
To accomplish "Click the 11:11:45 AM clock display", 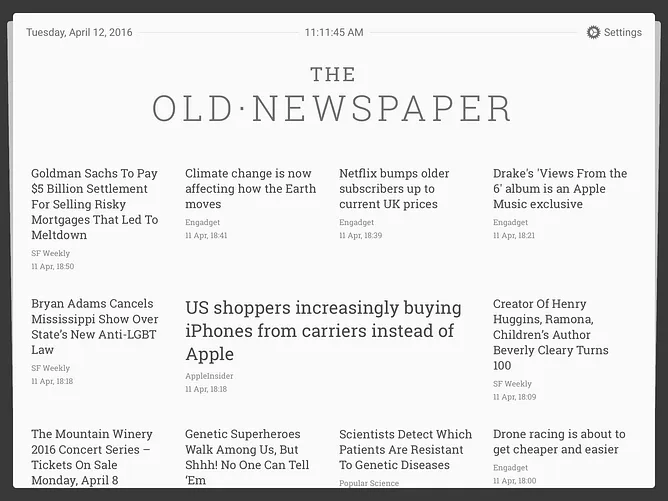I will [334, 32].
